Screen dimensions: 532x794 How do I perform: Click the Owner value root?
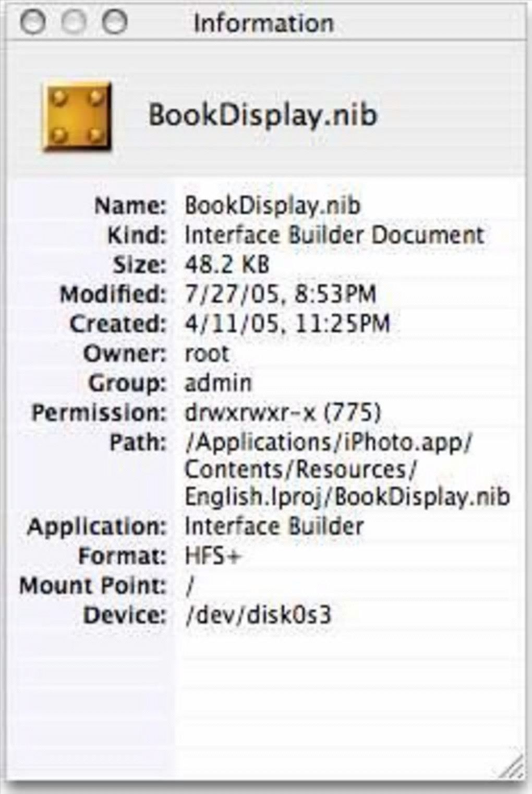207,354
